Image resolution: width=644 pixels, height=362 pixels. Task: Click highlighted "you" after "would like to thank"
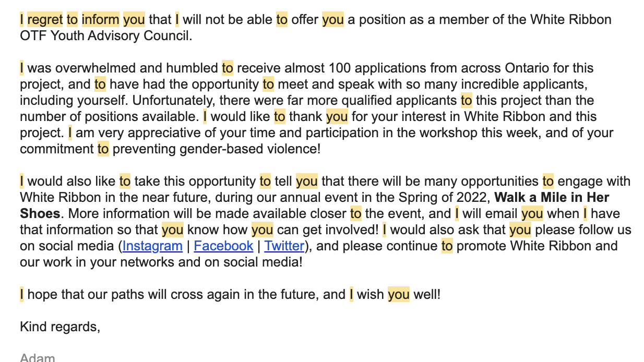(337, 117)
